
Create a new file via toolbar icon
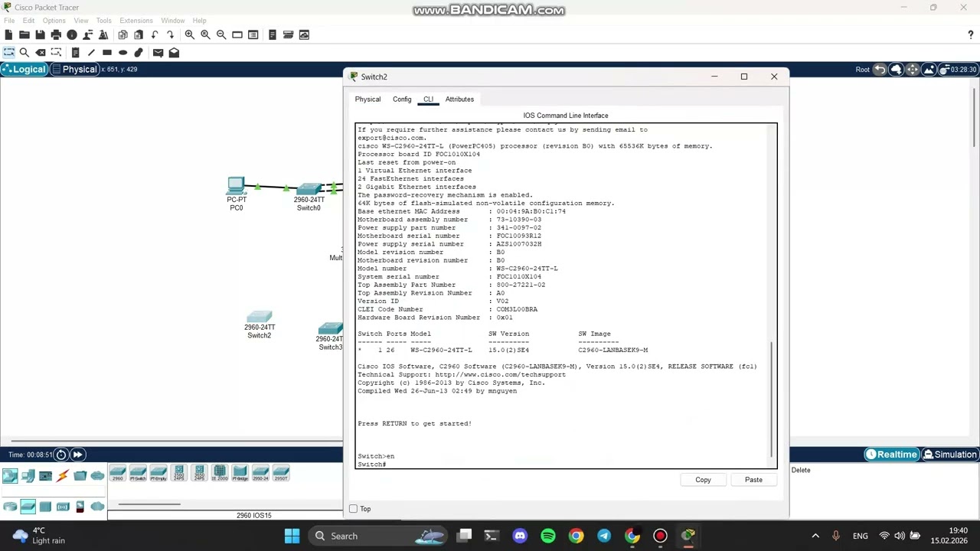8,34
